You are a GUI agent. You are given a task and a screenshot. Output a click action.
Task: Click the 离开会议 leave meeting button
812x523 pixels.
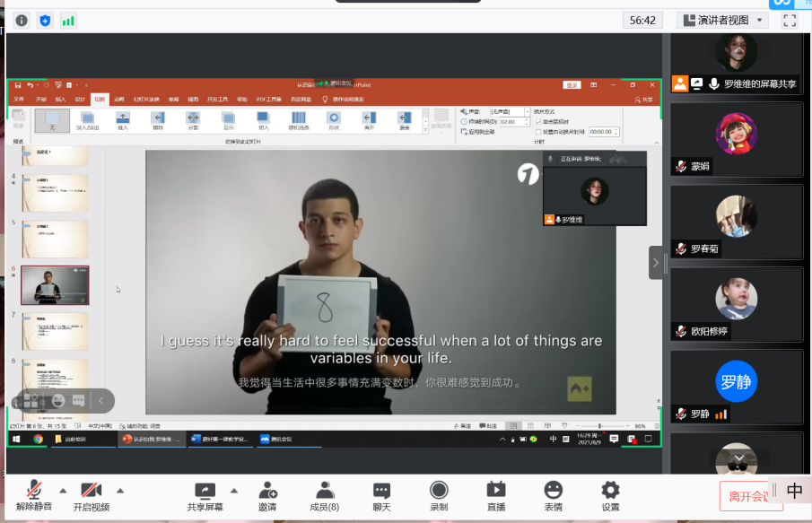click(x=750, y=496)
